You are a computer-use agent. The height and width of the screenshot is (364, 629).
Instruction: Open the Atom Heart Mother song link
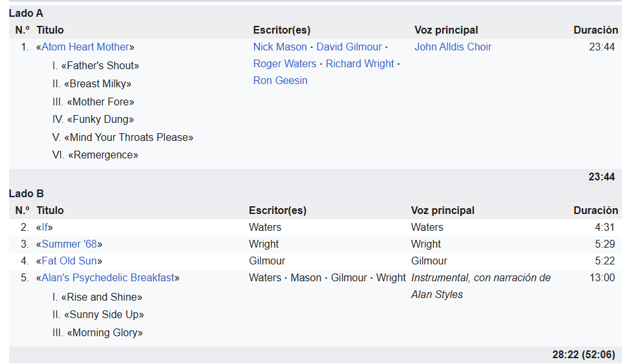(85, 47)
